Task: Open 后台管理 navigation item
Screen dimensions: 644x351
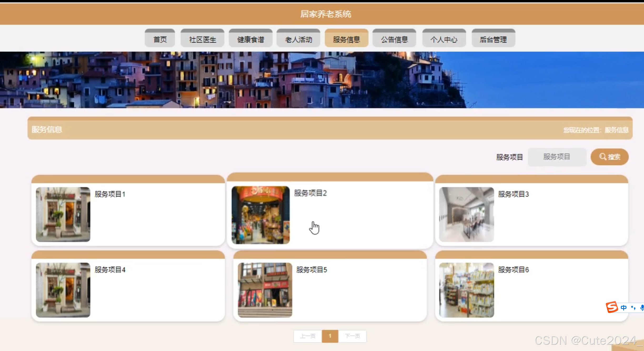Action: (x=493, y=39)
